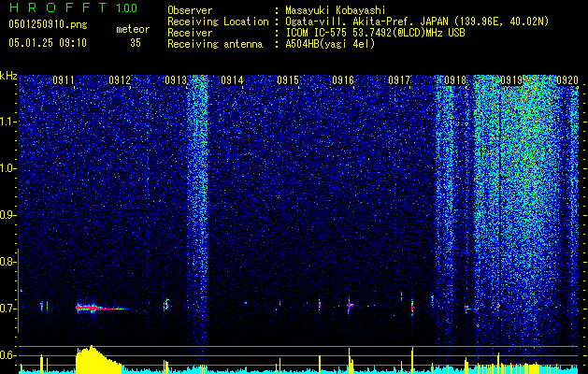Click the 0917 time marker
The image size is (588, 374).
(399, 80)
